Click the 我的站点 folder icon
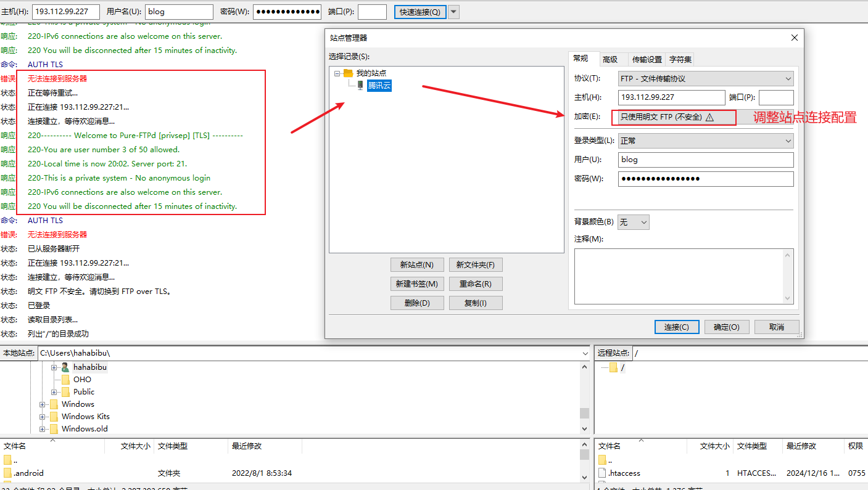The image size is (868, 490). pos(349,73)
